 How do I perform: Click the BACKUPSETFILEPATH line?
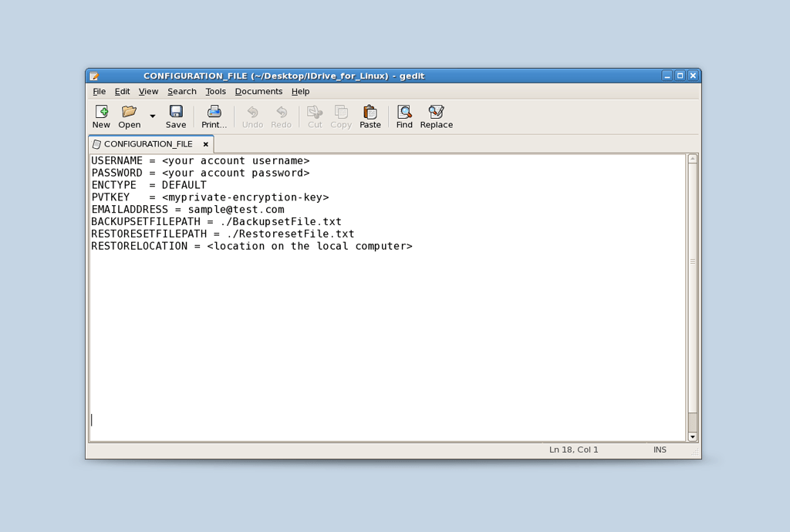pos(216,221)
